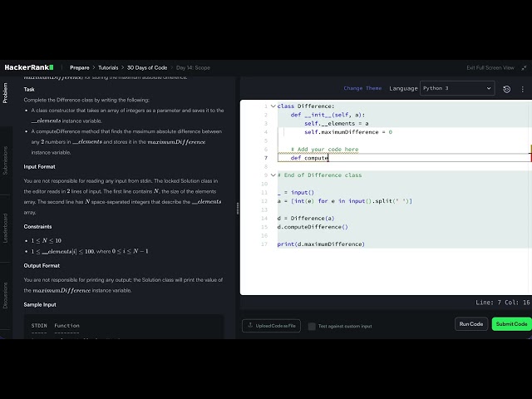Click the Sample Input heading

(40, 305)
